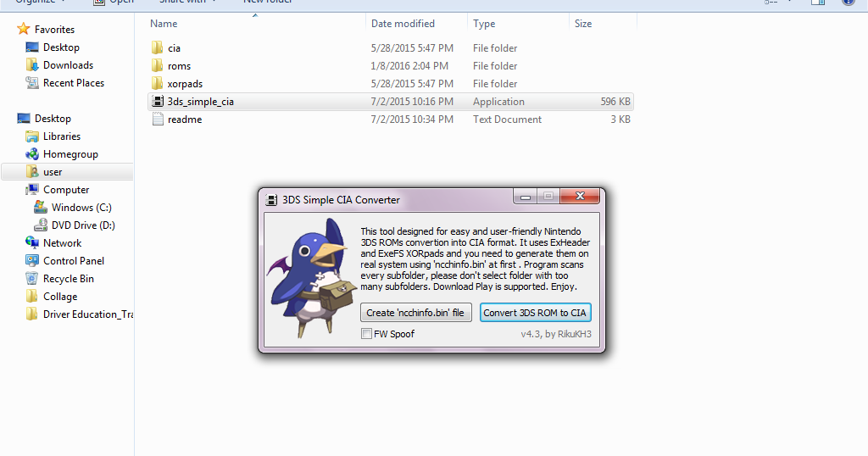Open Libraries in the navigation pane
This screenshot has height=456, width=868.
[x=62, y=136]
